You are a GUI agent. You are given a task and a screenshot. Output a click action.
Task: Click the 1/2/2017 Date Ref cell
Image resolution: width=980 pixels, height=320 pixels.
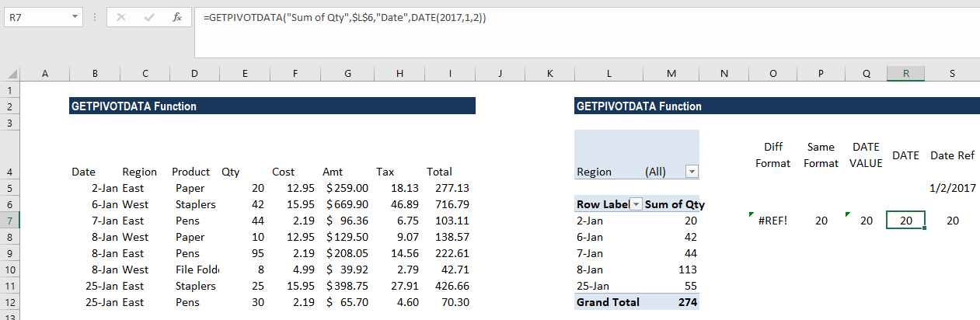(952, 188)
